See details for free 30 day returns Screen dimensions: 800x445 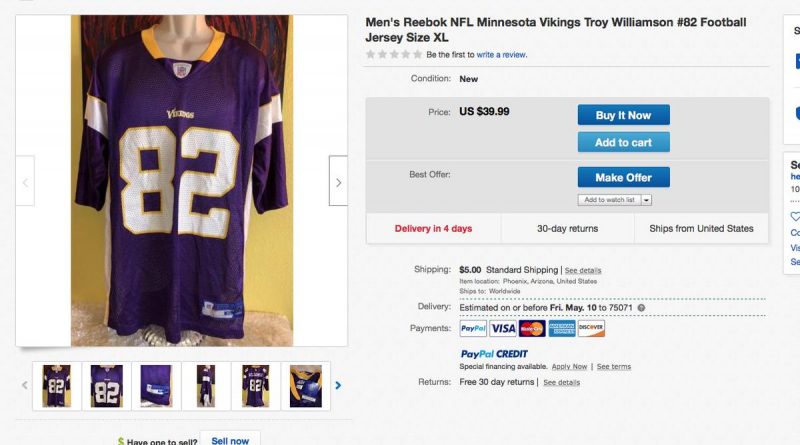click(x=561, y=382)
